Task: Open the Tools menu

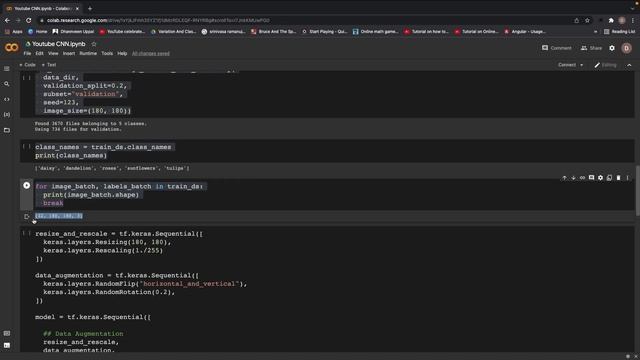Action: click(x=107, y=53)
